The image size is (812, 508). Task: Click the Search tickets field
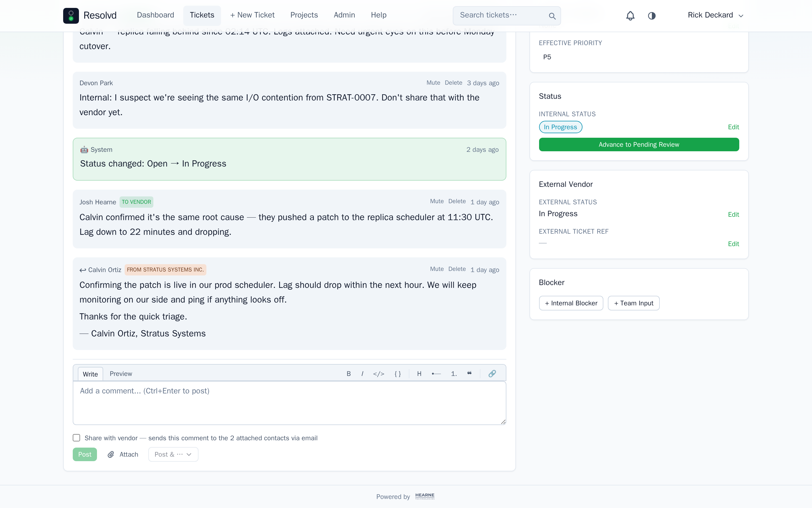pyautogui.click(x=507, y=16)
